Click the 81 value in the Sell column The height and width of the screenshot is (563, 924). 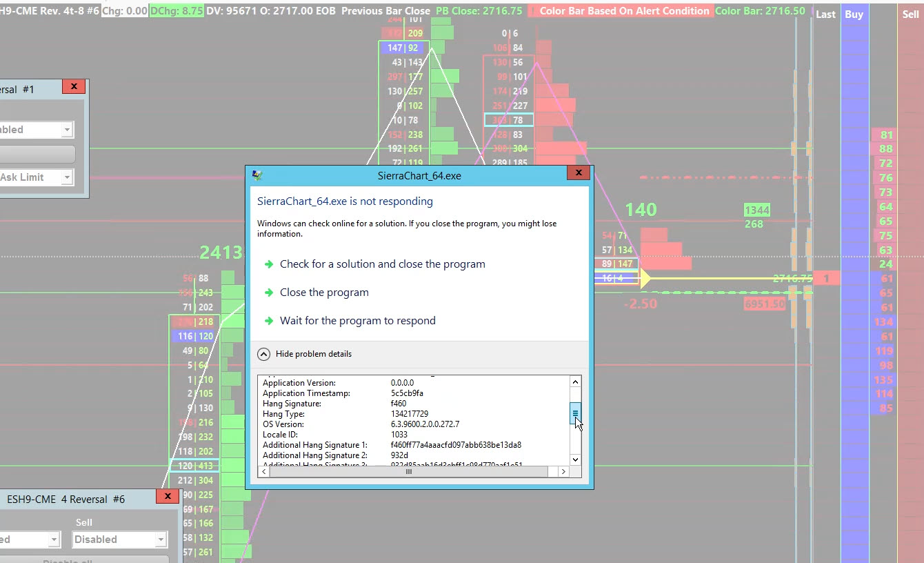pos(886,135)
